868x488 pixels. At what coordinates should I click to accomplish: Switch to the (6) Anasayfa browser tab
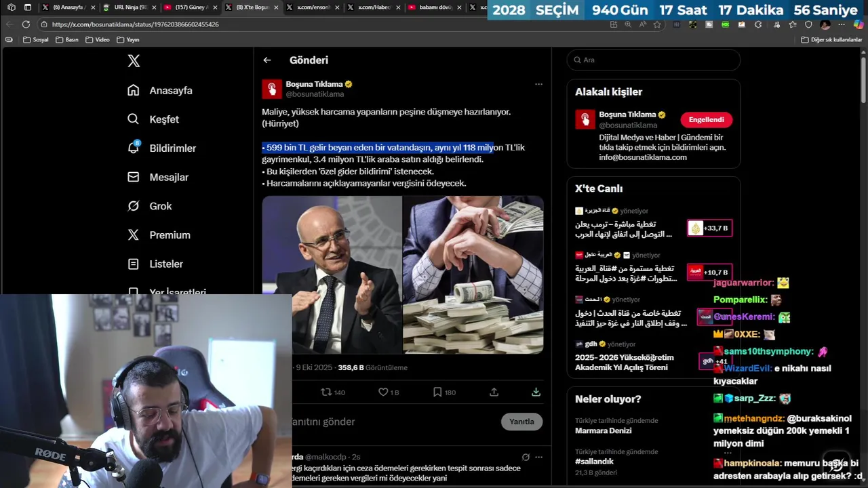67,7
